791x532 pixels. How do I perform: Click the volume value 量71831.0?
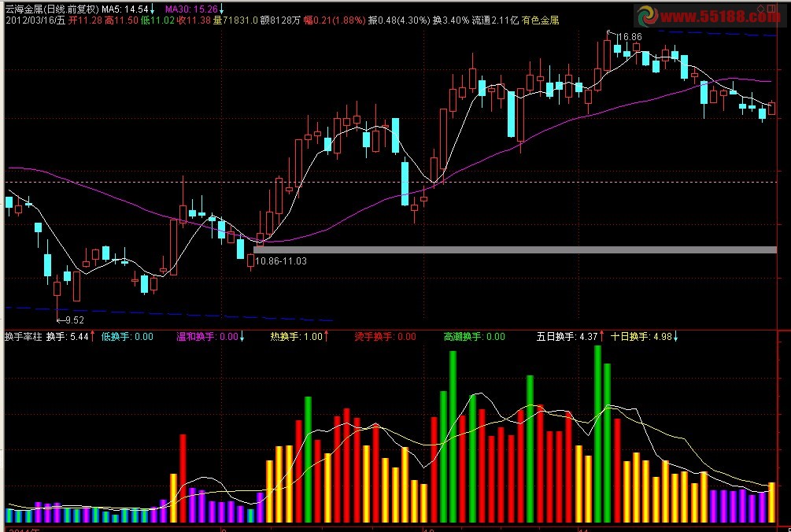point(235,20)
